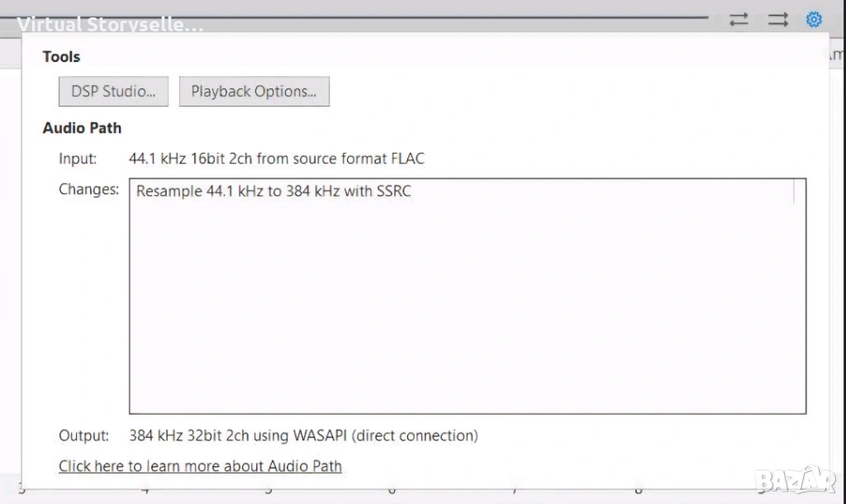Toggle the repeat playback icon
Image resolution: width=846 pixels, height=504 pixels.
[739, 20]
